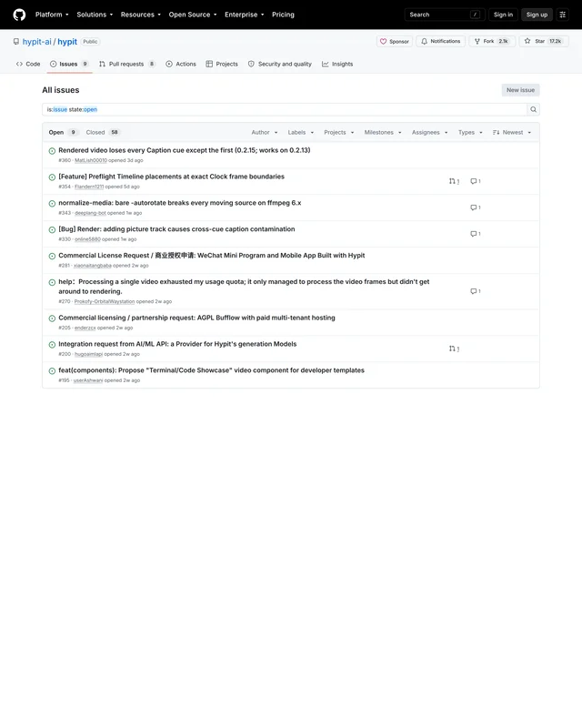Open cross-cue caption contamination bug issue
Screen dimensions: 582x728
point(176,229)
